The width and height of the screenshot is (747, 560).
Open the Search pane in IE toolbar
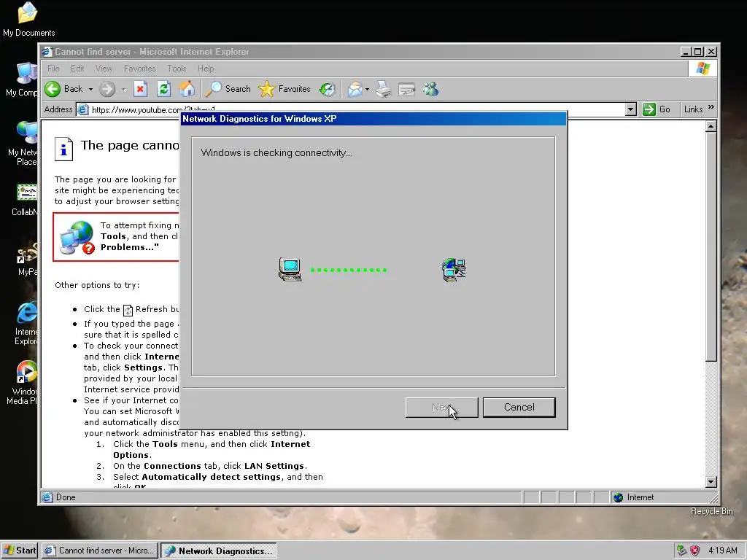click(228, 89)
